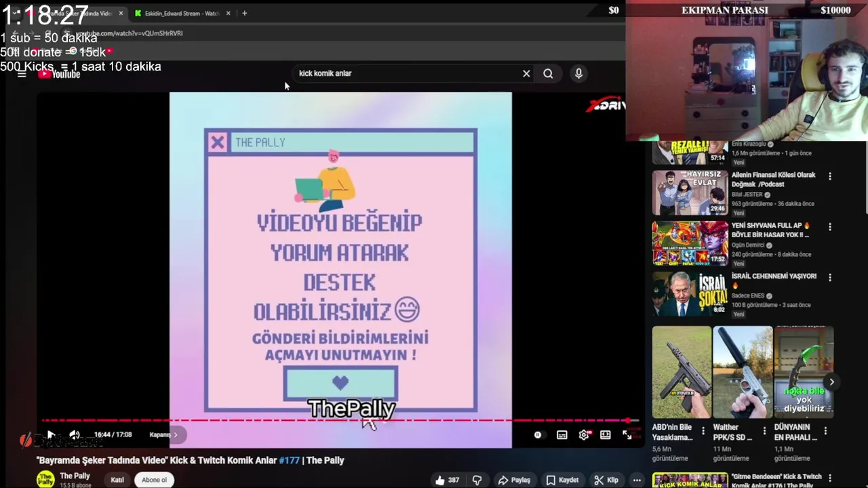Open 'YENİ SHYVANA FULL AP' video thumbnail
Viewport: 868px width, 488px height.
[690, 243]
